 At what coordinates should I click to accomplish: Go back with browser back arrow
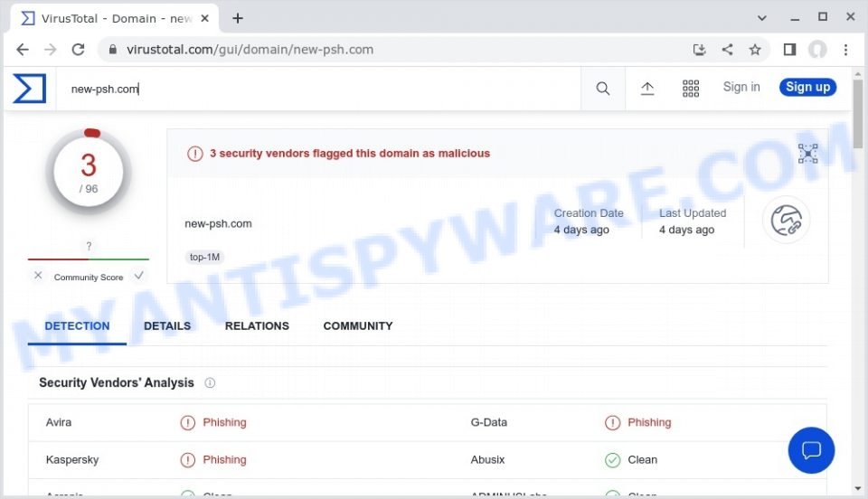click(22, 50)
